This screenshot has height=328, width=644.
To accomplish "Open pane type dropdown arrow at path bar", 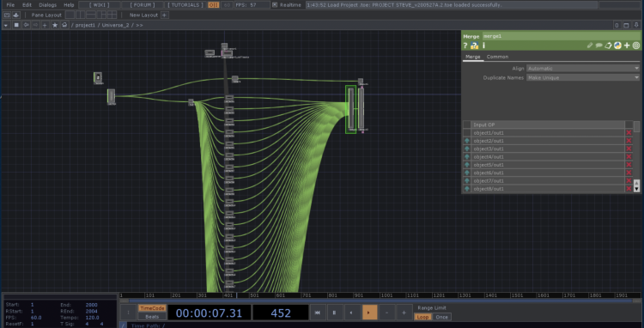I will click(6, 25).
